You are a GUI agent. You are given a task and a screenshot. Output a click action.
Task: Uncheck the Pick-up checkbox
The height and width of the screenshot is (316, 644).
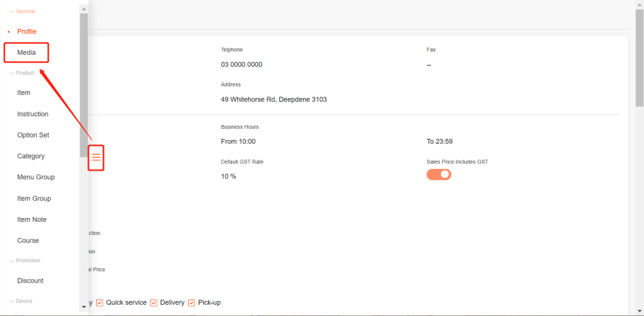click(x=192, y=303)
